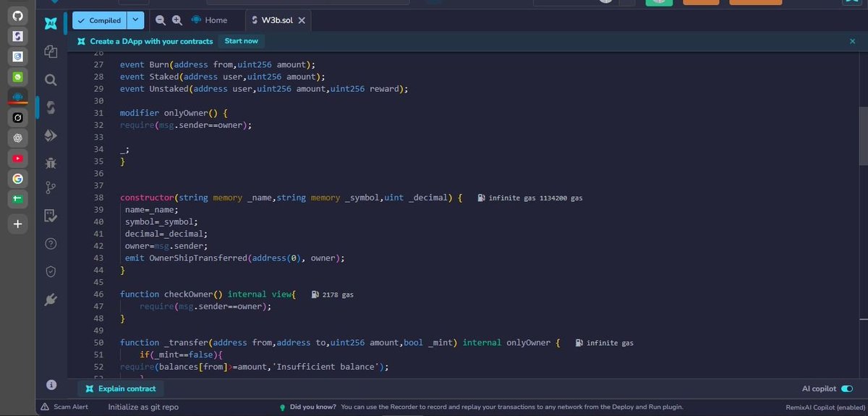
Task: Click the 'emit OwnerShipTransferred' code line
Action: [235, 258]
